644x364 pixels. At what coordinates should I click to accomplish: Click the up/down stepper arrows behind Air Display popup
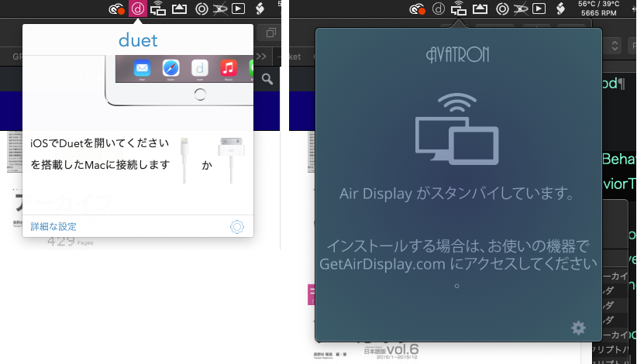click(x=615, y=45)
